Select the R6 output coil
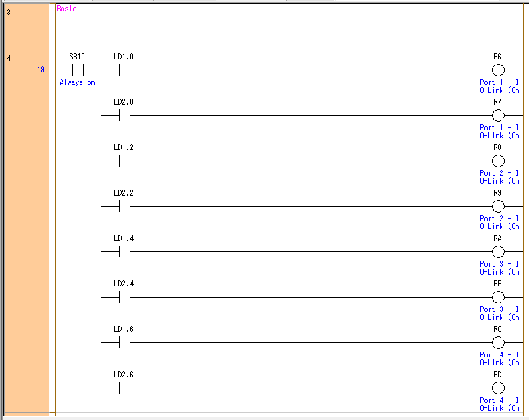Viewport: 529px width, 420px height. coord(498,70)
